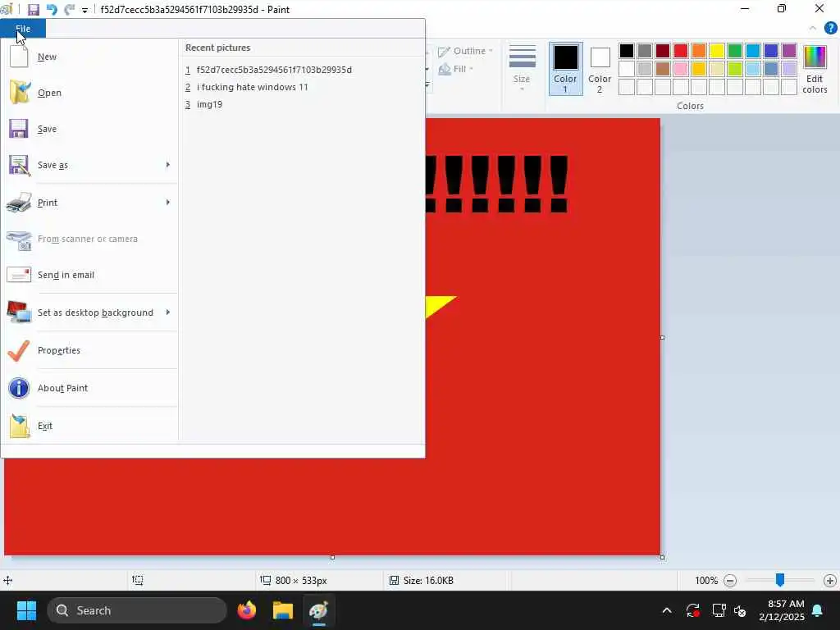Pick the green color swatch
Image resolution: width=840 pixels, height=630 pixels.
[x=735, y=51]
